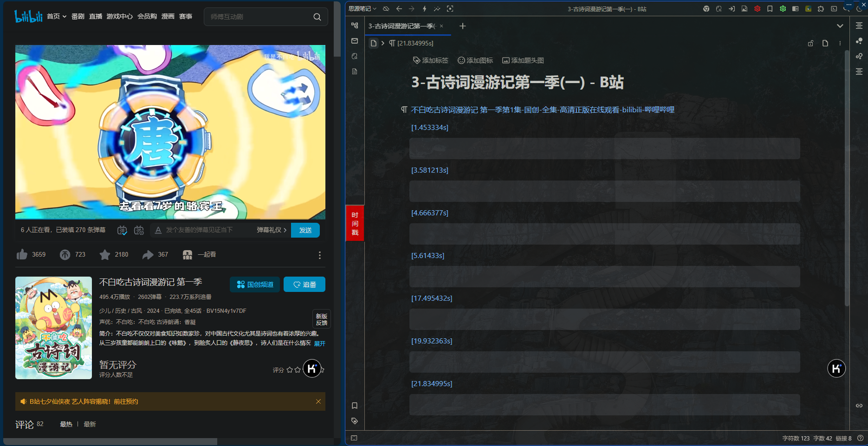The image size is (868, 446).
Task: Click the search magnifier icon on bilibili
Action: click(x=317, y=17)
